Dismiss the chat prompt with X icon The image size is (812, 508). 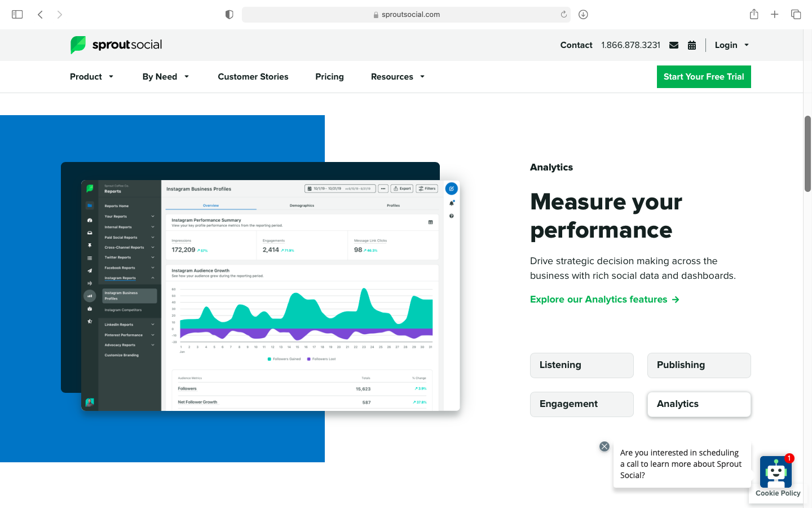tap(604, 446)
